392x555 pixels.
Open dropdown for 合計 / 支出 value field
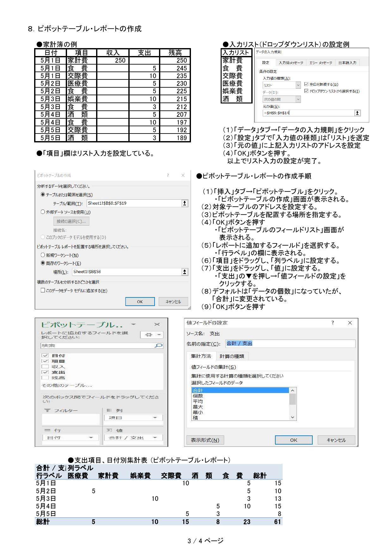point(155,438)
